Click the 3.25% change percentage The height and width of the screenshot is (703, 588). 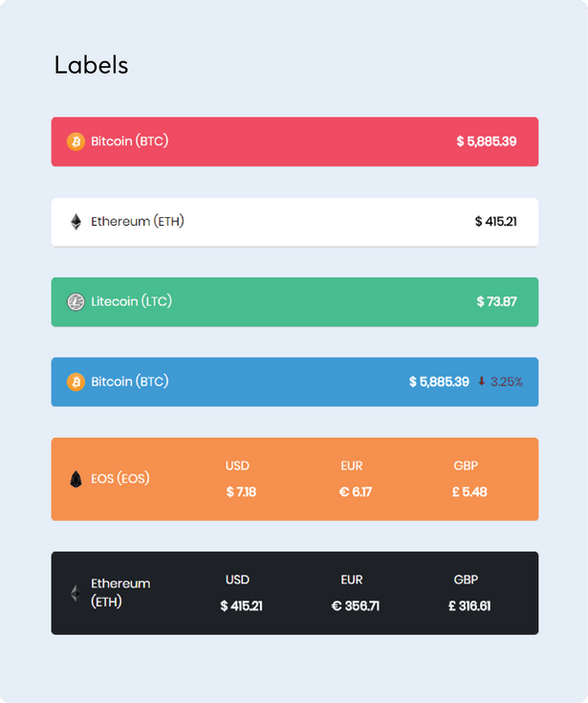pos(507,382)
